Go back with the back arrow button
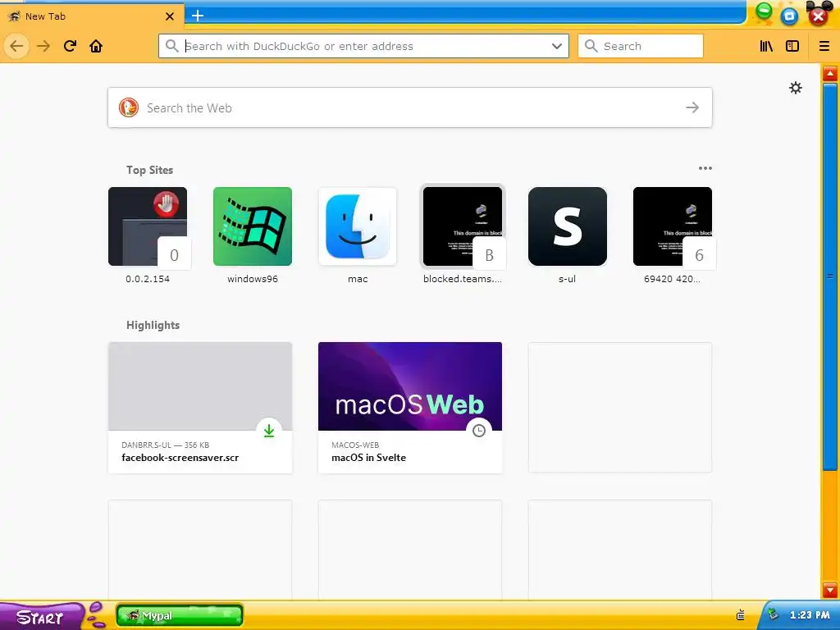Screen dimensions: 840x630 (x=16, y=46)
